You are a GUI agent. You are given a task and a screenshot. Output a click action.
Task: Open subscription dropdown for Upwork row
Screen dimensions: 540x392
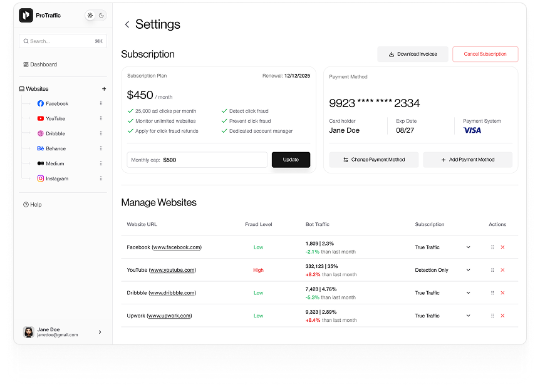click(x=469, y=316)
